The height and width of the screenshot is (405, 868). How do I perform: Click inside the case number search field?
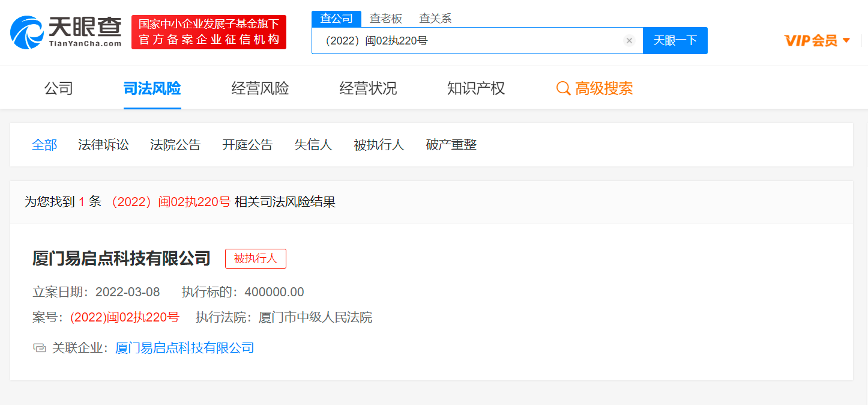[x=468, y=41]
